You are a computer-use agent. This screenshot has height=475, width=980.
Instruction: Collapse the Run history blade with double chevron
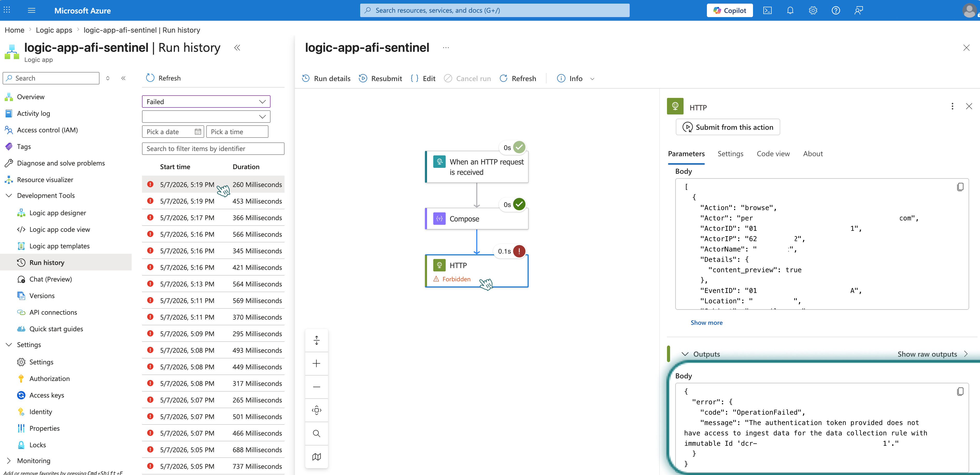[x=237, y=48]
